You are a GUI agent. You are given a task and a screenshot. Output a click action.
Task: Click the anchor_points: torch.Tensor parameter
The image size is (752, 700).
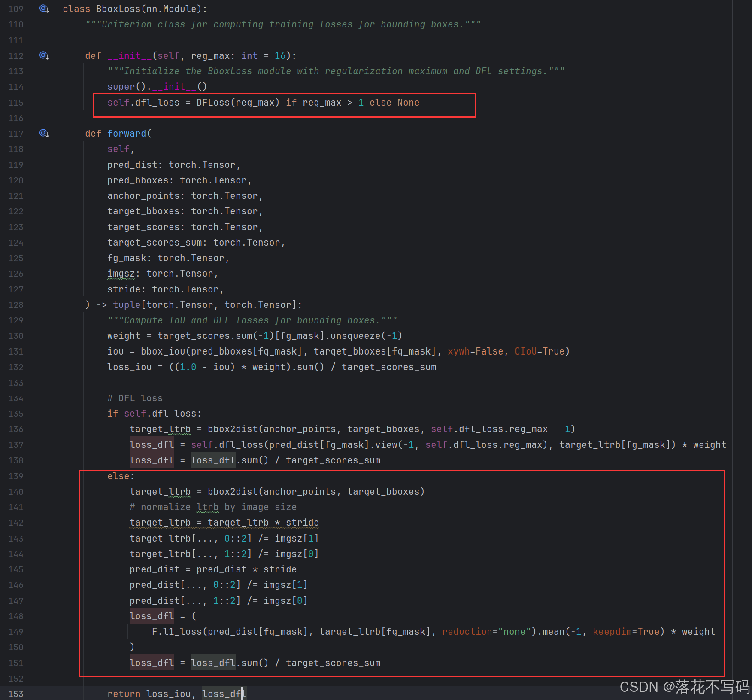coord(185,196)
